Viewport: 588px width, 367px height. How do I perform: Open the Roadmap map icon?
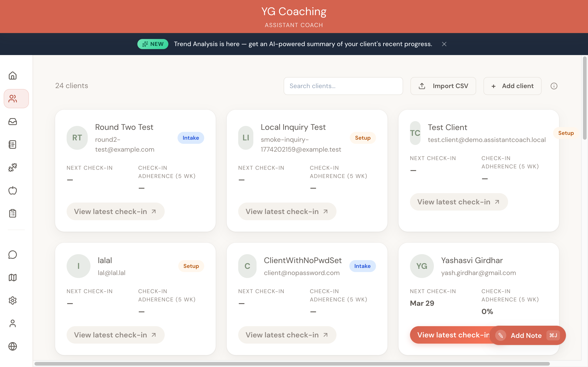click(12, 278)
